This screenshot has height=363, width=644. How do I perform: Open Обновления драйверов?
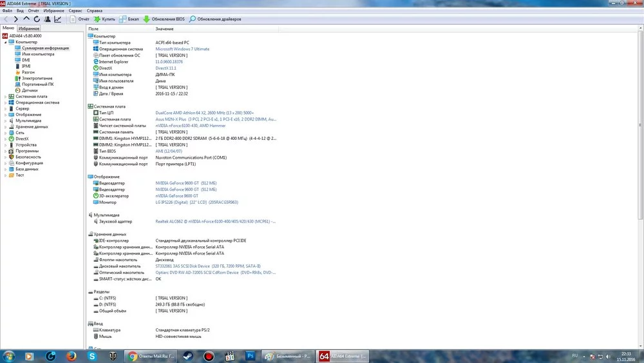click(x=215, y=19)
